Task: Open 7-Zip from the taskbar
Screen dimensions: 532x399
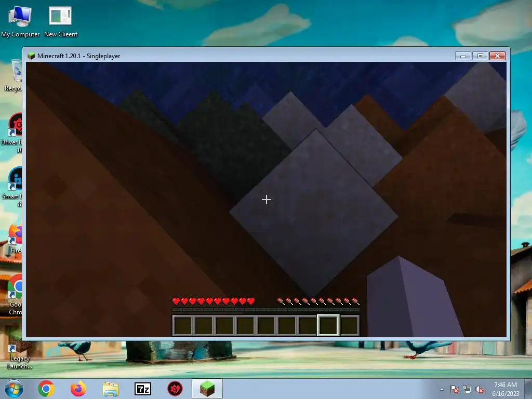Action: click(143, 389)
